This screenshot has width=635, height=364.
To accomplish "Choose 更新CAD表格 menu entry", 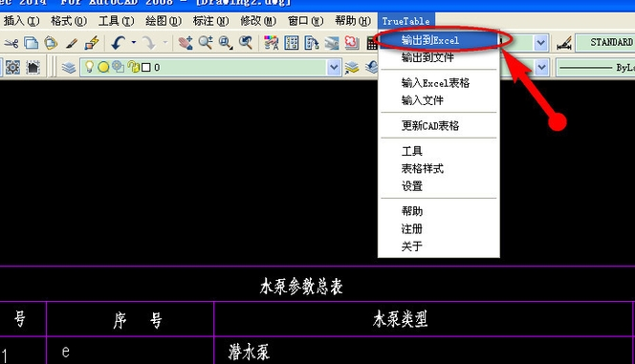I will coord(439,125).
